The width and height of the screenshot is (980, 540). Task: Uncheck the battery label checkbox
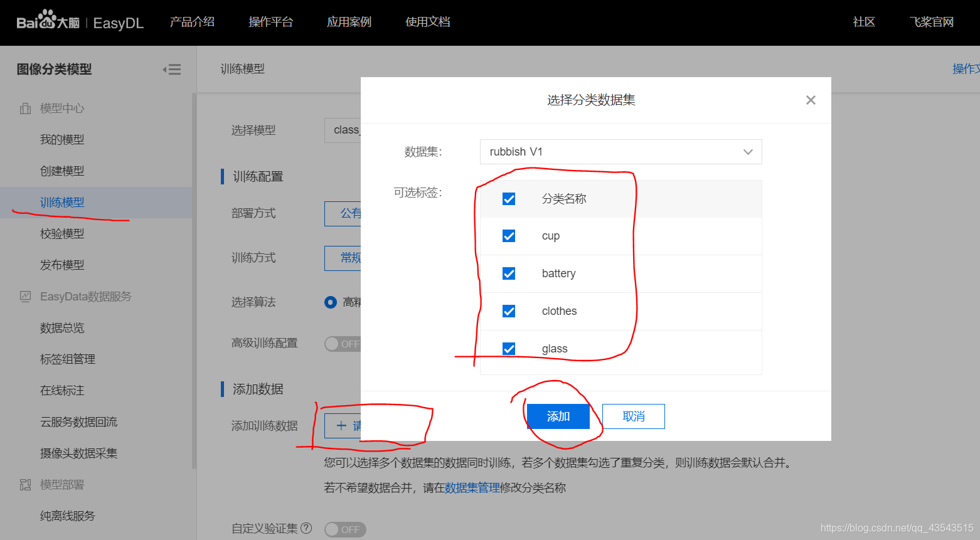(x=509, y=273)
